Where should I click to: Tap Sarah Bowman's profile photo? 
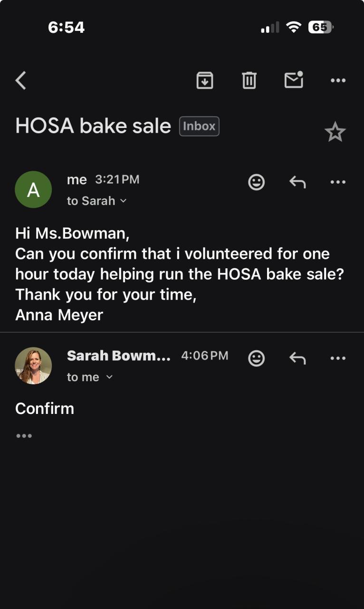click(x=33, y=366)
